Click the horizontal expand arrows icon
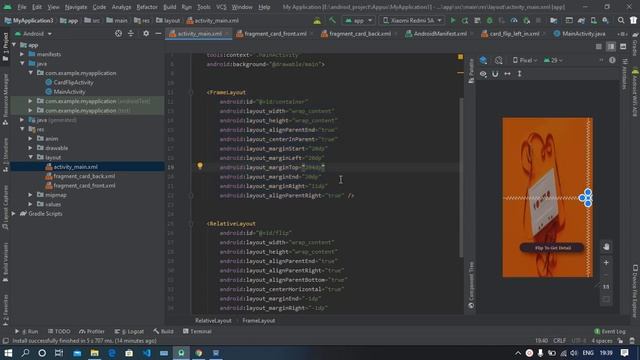640x360 pixels. point(507,74)
